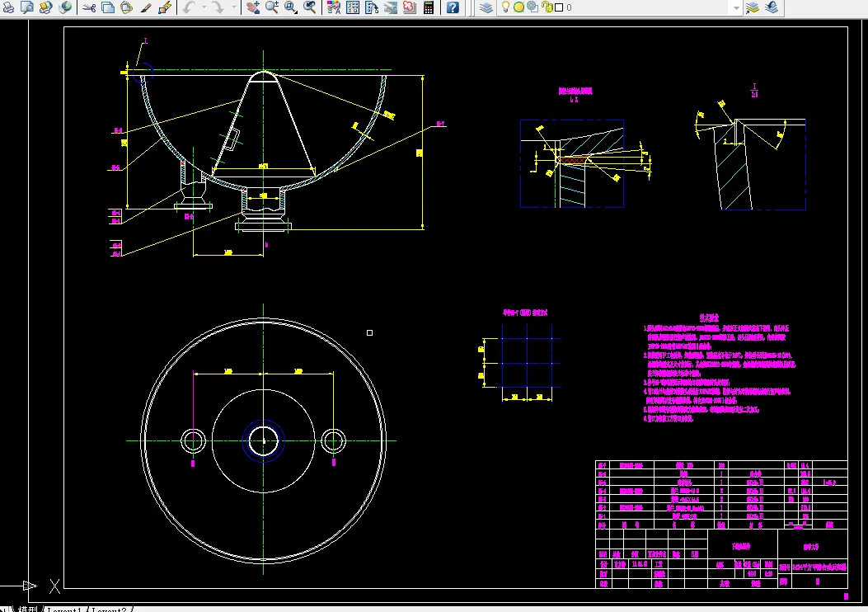Activate Zoom Realtime tool
Viewport: 868px width, 612px height.
tap(272, 7)
